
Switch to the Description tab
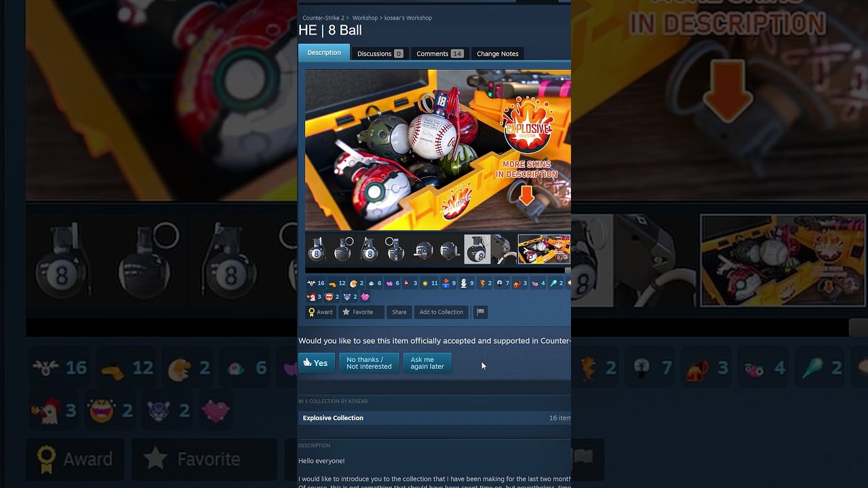(324, 53)
